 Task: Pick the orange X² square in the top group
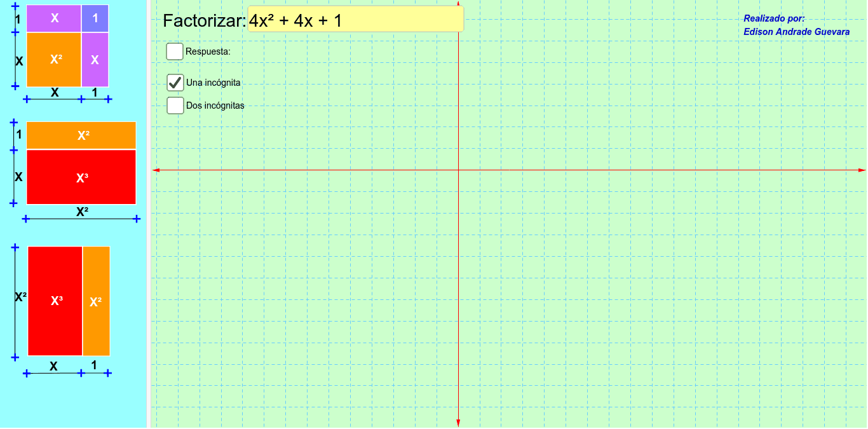tap(54, 60)
